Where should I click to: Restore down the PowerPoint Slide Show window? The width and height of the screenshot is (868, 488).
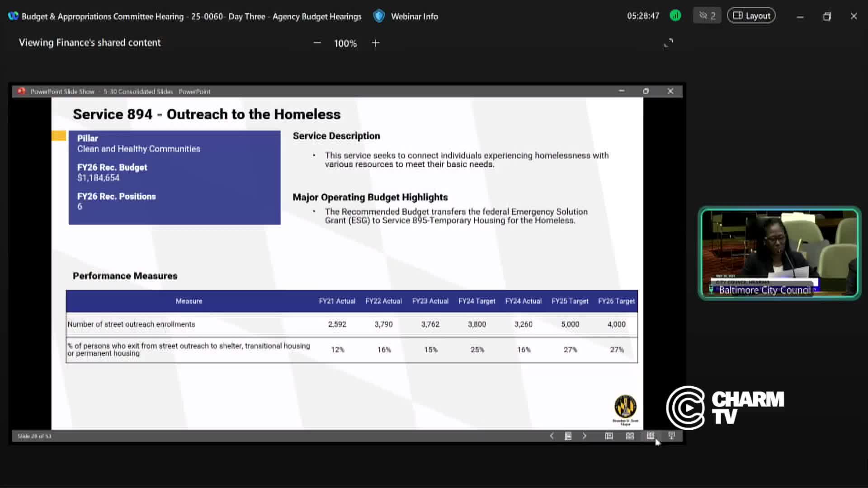(646, 91)
